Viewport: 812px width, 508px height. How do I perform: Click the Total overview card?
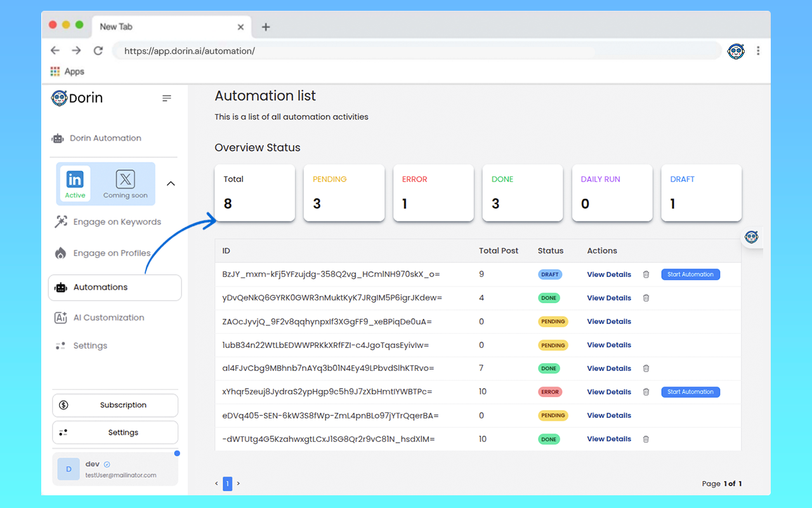254,193
